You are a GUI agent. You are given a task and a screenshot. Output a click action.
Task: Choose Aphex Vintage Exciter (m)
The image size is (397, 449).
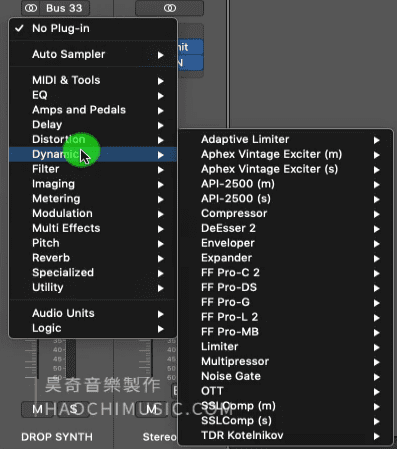tap(286, 154)
